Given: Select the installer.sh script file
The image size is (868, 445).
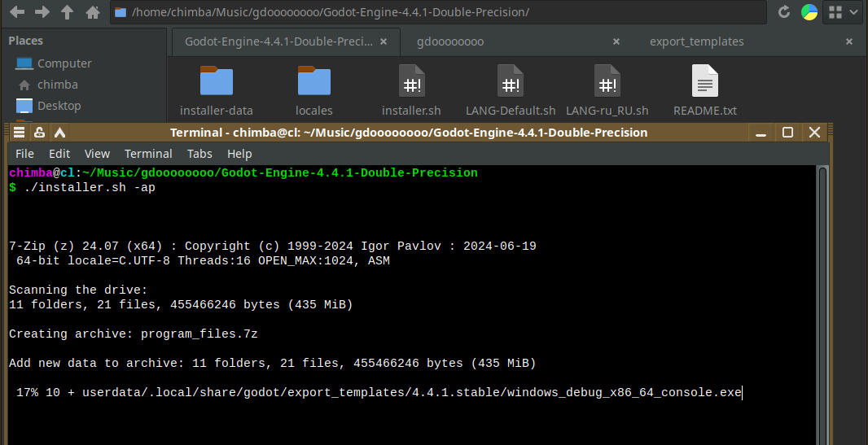Looking at the screenshot, I should pyautogui.click(x=411, y=81).
